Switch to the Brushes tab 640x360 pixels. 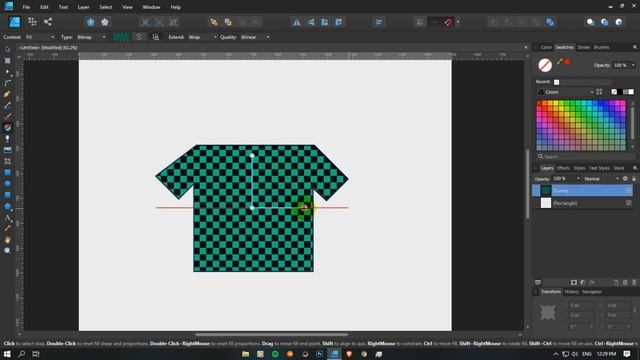(x=601, y=47)
